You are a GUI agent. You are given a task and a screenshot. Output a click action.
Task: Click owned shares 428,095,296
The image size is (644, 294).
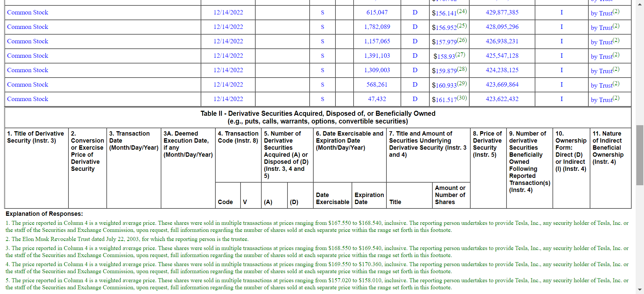click(502, 27)
